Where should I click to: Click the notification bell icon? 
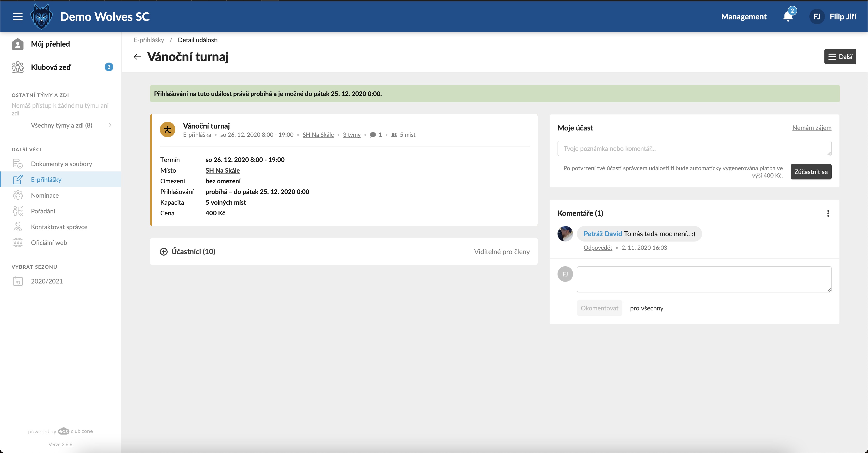[x=787, y=16]
